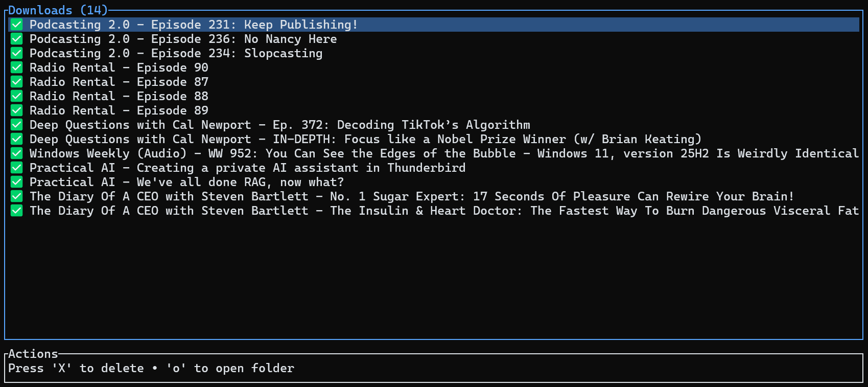Image resolution: width=868 pixels, height=387 pixels.
Task: Click the Downloads (14) panel title
Action: click(58, 10)
